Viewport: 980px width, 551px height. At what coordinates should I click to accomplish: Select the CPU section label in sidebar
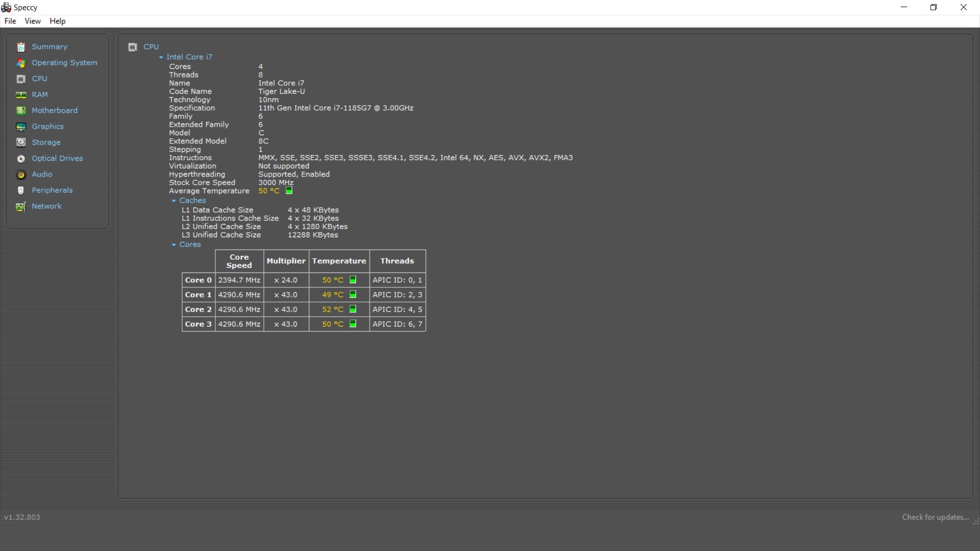(39, 79)
